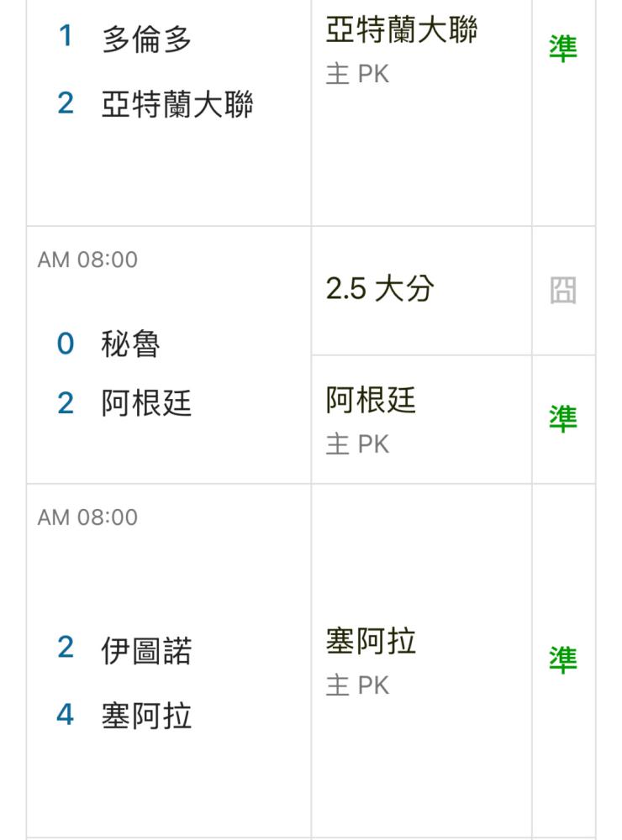Click gray 囧 icon beside 2.5 大分
The height and width of the screenshot is (840, 622).
[x=562, y=291]
